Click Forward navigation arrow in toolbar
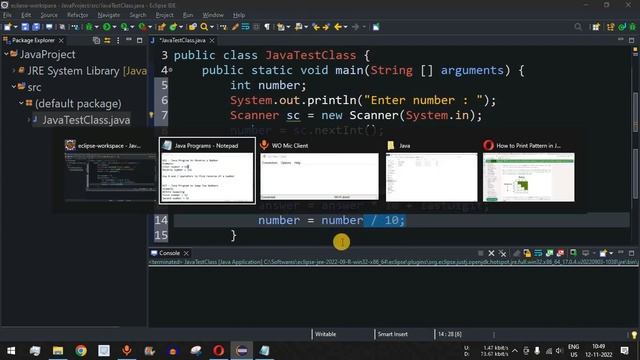 tap(356, 27)
